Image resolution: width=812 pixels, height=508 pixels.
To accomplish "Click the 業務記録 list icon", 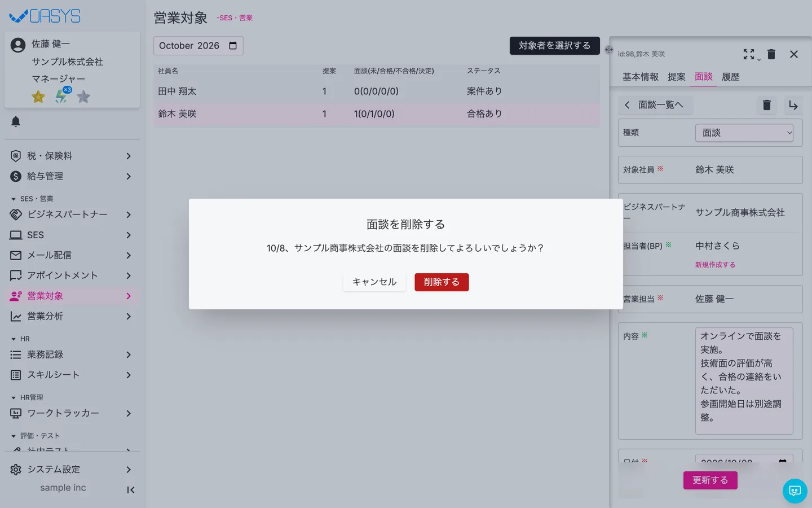I will click(16, 354).
